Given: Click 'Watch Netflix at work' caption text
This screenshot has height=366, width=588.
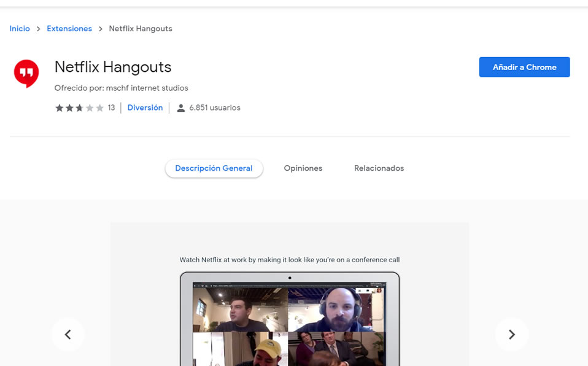Looking at the screenshot, I should [290, 260].
